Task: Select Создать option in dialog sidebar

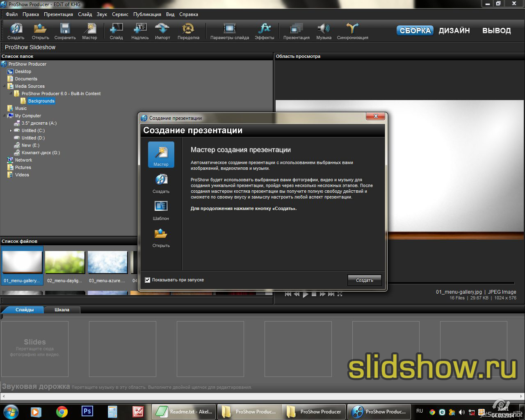Action: click(x=161, y=183)
